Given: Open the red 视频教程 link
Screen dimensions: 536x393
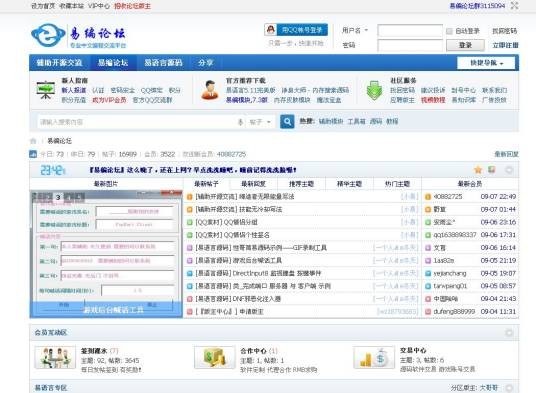Looking at the screenshot, I should 433,100.
